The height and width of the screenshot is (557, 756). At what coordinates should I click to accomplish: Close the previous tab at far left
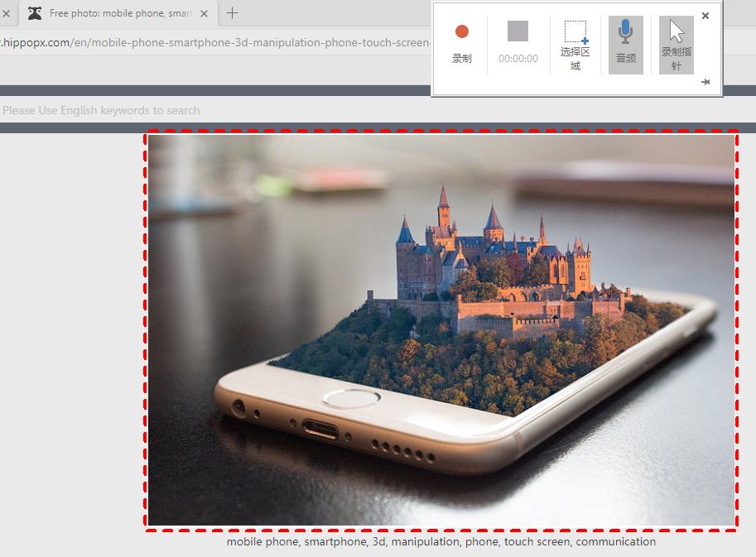[7, 13]
